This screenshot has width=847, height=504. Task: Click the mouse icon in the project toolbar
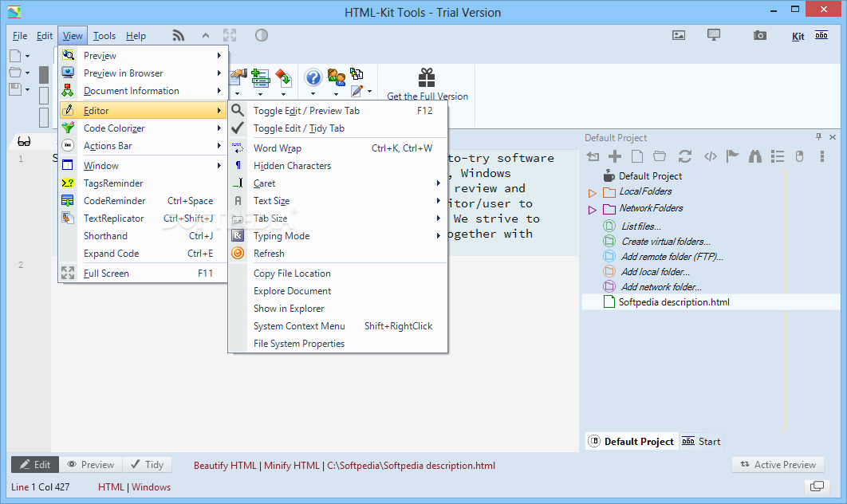[799, 156]
